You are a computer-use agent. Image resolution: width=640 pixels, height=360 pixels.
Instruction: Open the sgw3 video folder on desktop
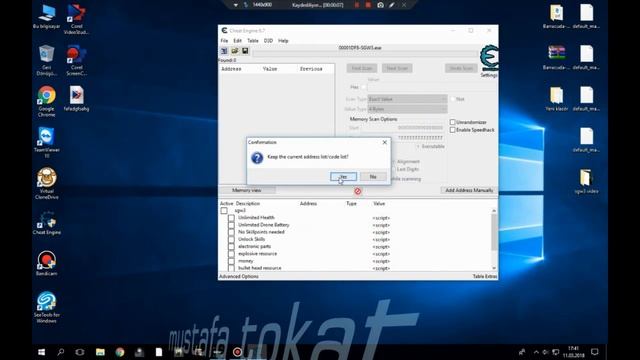[586, 181]
